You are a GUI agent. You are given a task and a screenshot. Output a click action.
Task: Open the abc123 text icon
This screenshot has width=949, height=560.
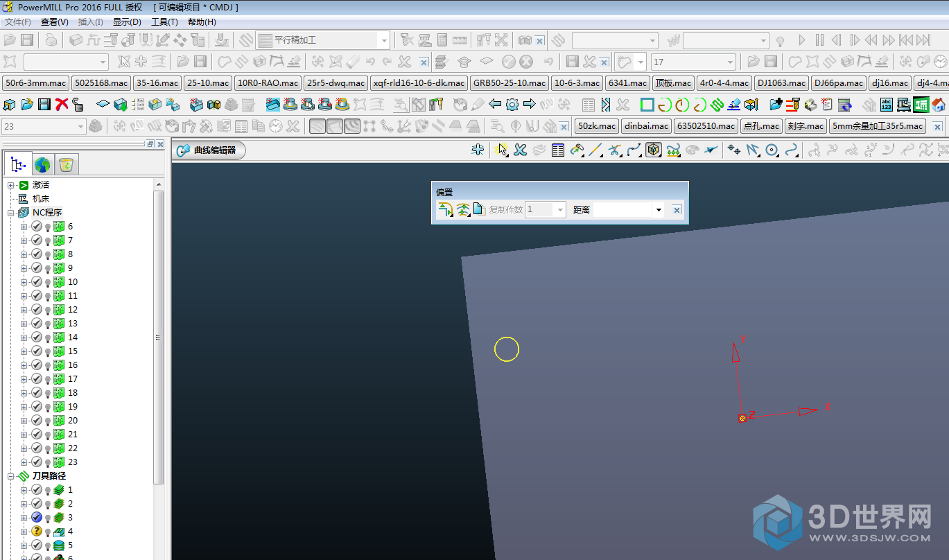click(x=887, y=105)
